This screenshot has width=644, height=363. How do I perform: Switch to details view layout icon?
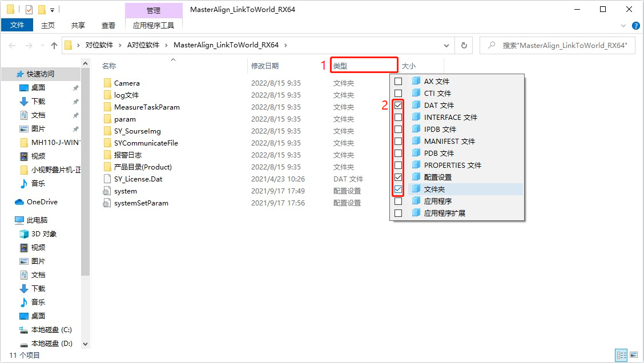621,355
